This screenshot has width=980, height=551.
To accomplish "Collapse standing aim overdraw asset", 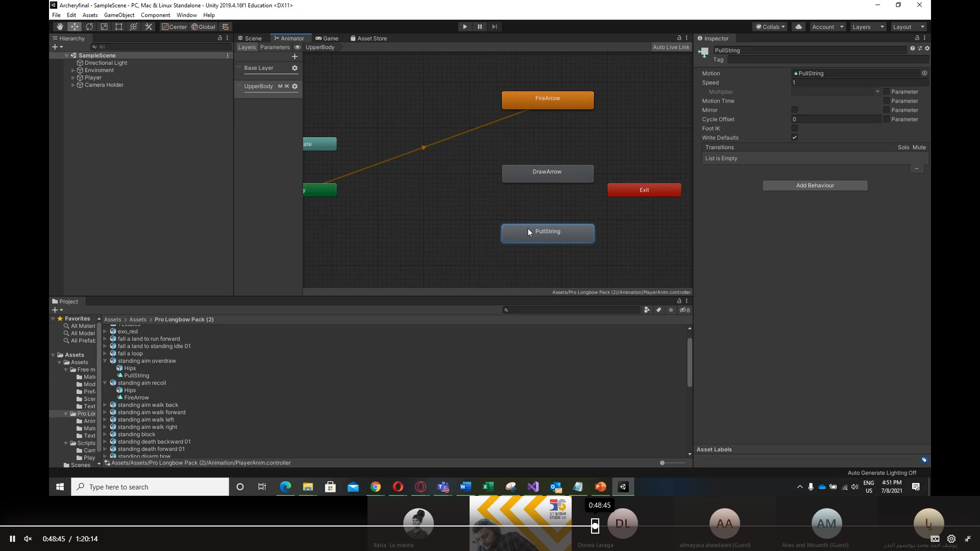I will click(105, 361).
